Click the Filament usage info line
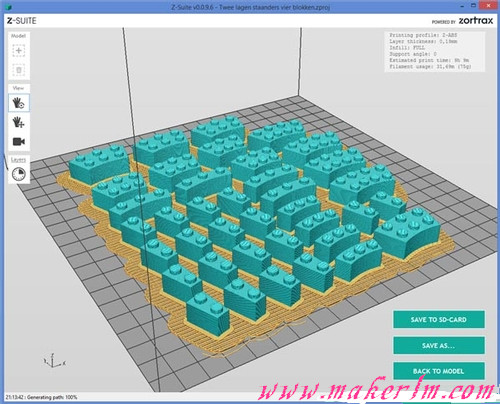This screenshot has width=500, height=404. tap(431, 67)
